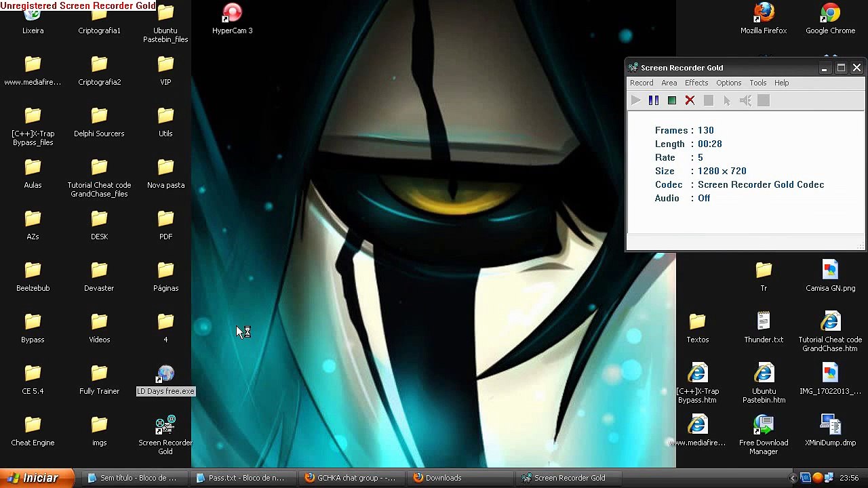Select the Delphi Sourcers folder
The width and height of the screenshot is (868, 488).
coord(99,122)
